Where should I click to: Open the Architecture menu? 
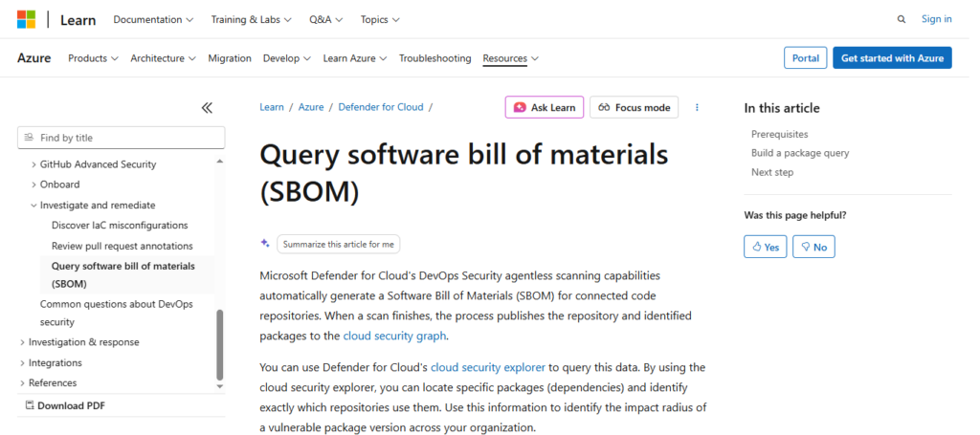click(163, 58)
